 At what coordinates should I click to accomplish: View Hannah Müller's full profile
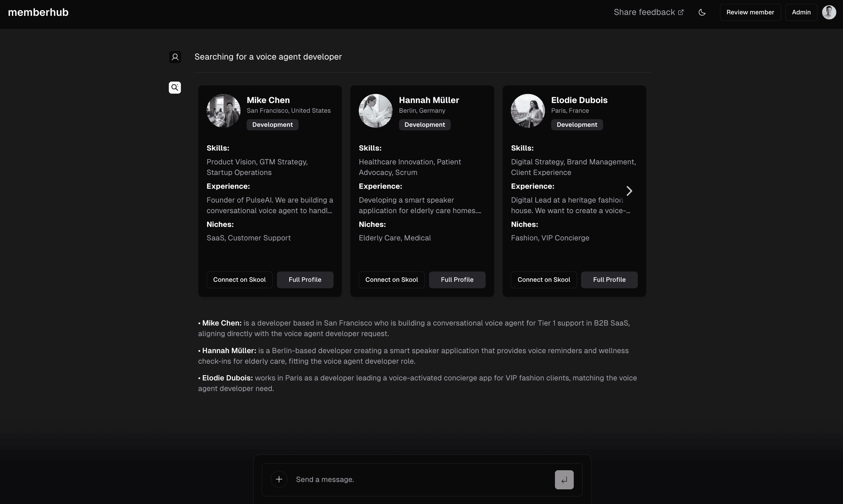pyautogui.click(x=457, y=279)
